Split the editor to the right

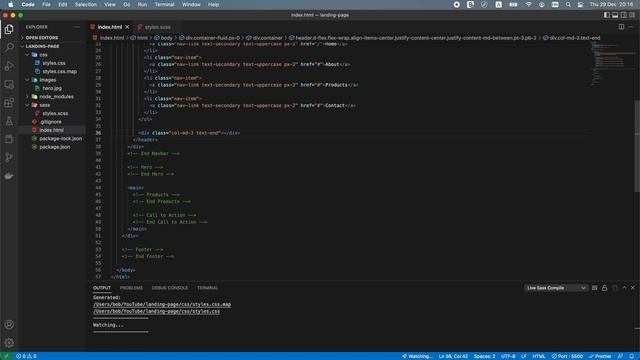click(621, 27)
